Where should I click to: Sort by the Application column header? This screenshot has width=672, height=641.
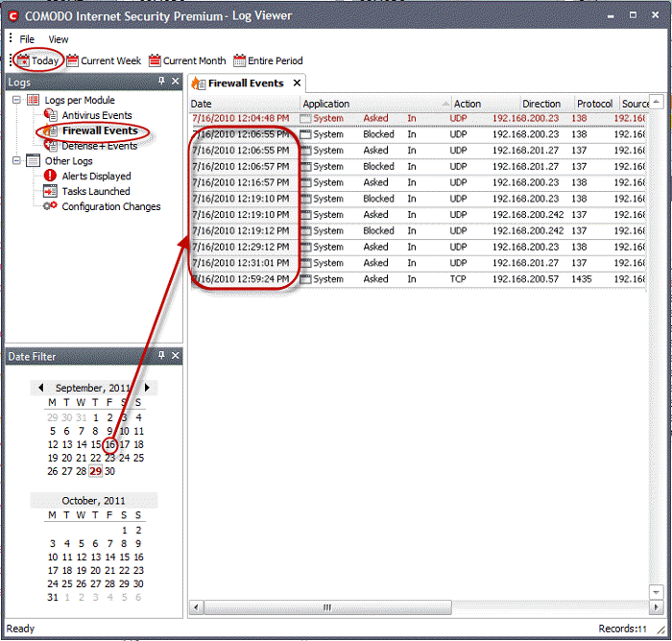point(376,104)
